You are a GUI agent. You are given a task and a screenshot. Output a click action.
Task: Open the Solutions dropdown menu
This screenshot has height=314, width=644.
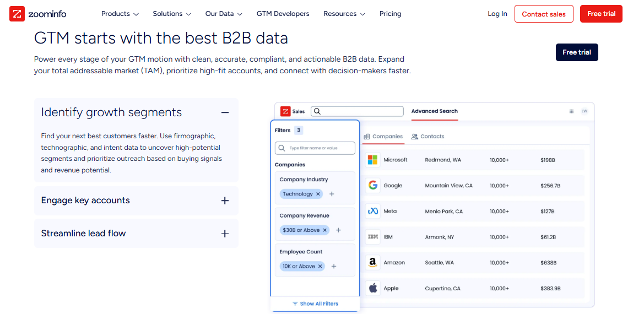172,14
